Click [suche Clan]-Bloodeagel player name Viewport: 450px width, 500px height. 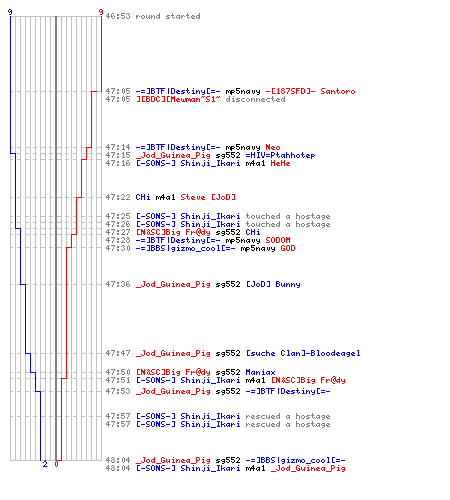click(x=303, y=353)
